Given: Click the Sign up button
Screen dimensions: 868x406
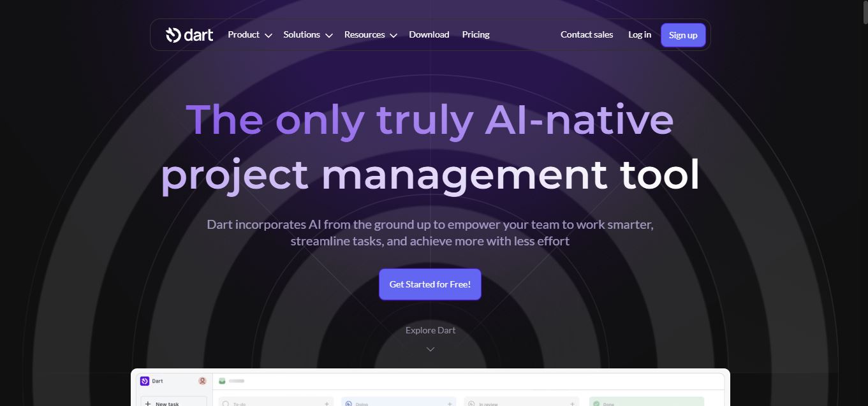Looking at the screenshot, I should (683, 35).
